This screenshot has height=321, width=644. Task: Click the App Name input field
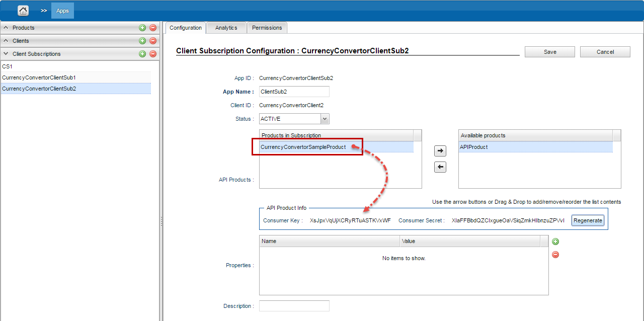click(x=294, y=92)
